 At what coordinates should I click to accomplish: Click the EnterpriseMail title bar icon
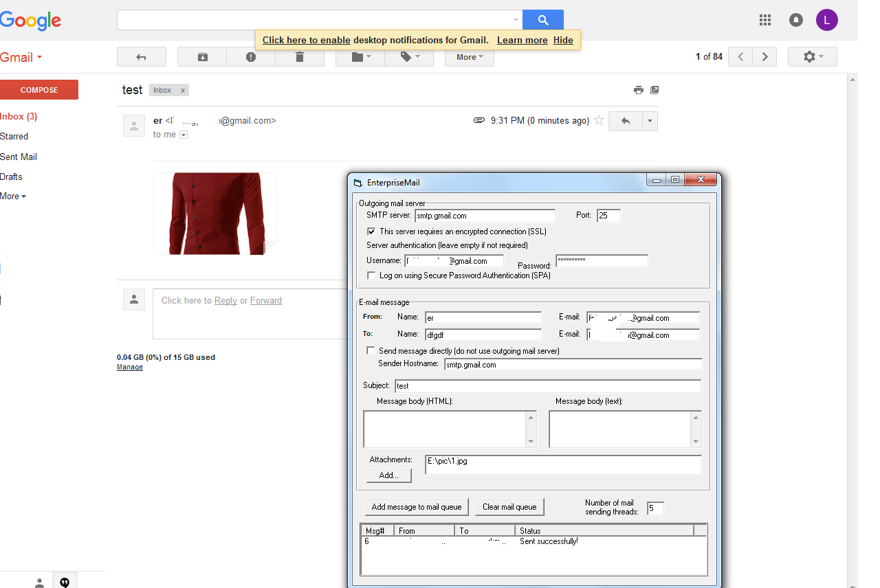pos(357,183)
